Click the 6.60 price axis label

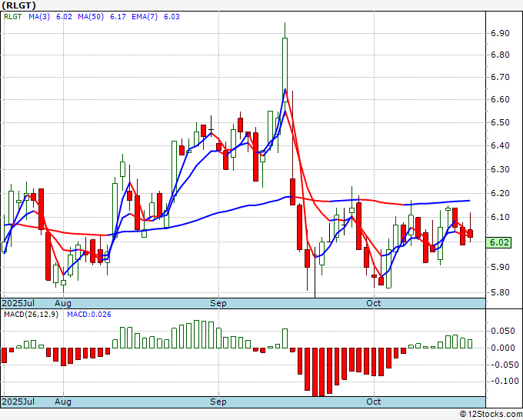pyautogui.click(x=500, y=99)
